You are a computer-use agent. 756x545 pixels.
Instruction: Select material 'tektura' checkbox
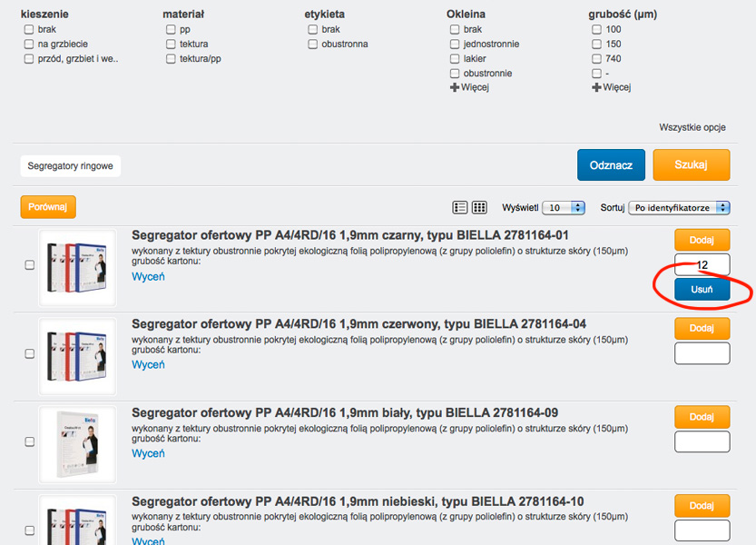[171, 45]
